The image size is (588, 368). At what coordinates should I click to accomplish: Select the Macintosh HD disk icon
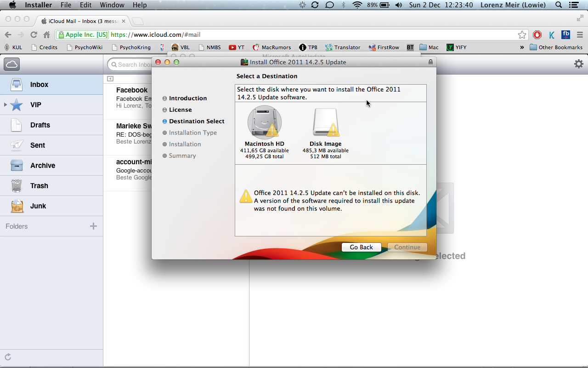pos(265,122)
